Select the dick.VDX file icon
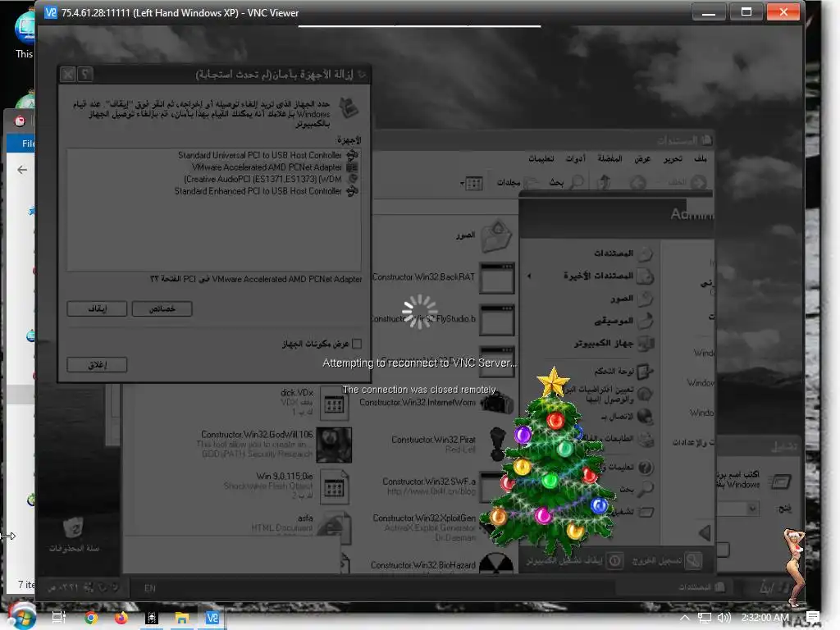The height and width of the screenshot is (630, 840). (x=335, y=404)
